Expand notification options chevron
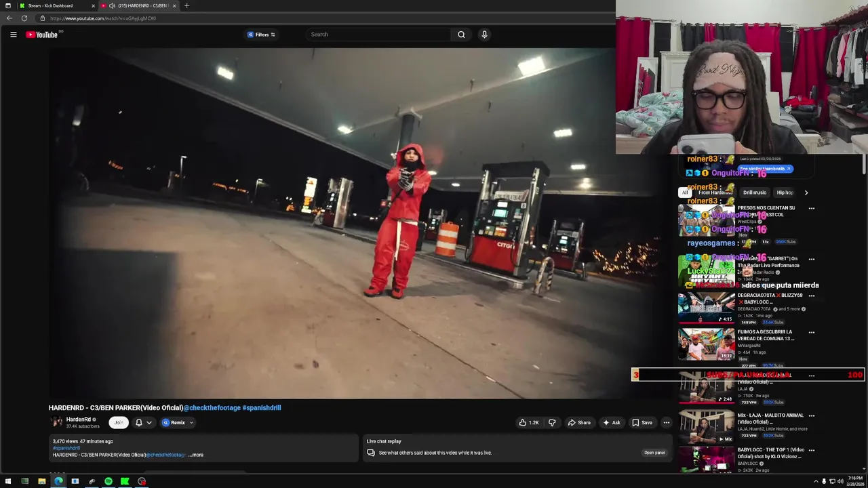Viewport: 868px width, 488px height. pos(149,422)
